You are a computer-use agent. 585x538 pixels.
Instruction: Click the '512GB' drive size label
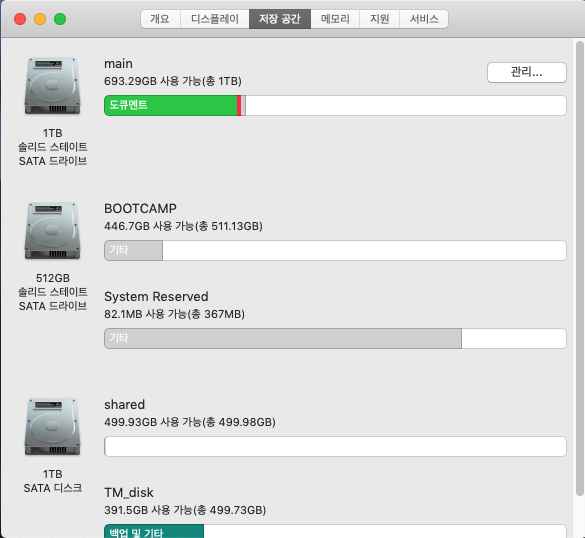[53, 278]
